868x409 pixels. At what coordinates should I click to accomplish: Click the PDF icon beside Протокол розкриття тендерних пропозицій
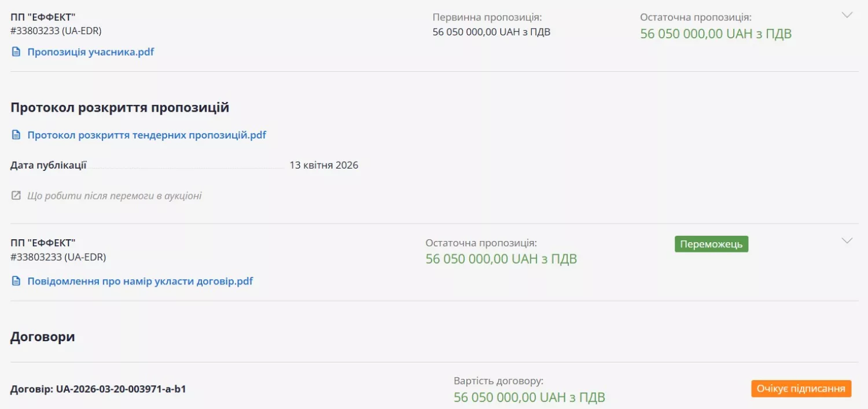(16, 134)
